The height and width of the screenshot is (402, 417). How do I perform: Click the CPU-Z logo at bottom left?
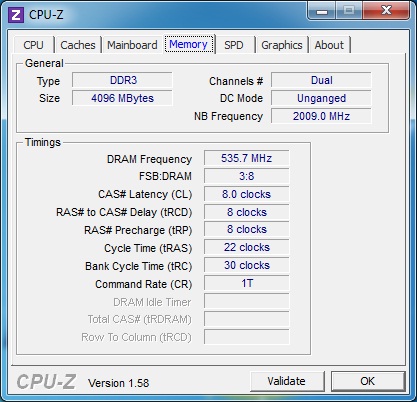46,382
